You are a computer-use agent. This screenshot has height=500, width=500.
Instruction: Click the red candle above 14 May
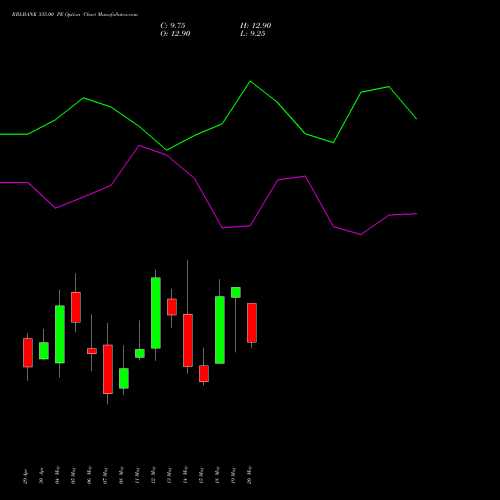pyautogui.click(x=188, y=340)
